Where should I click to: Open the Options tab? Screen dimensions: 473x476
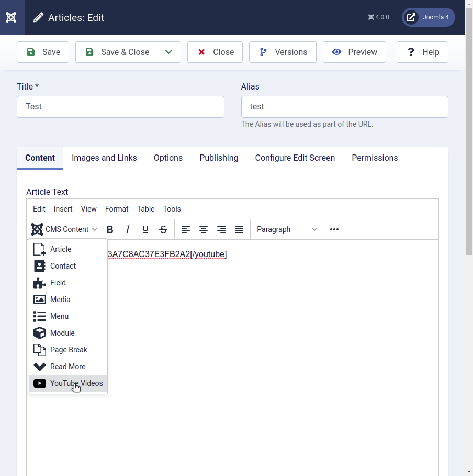[x=168, y=158]
